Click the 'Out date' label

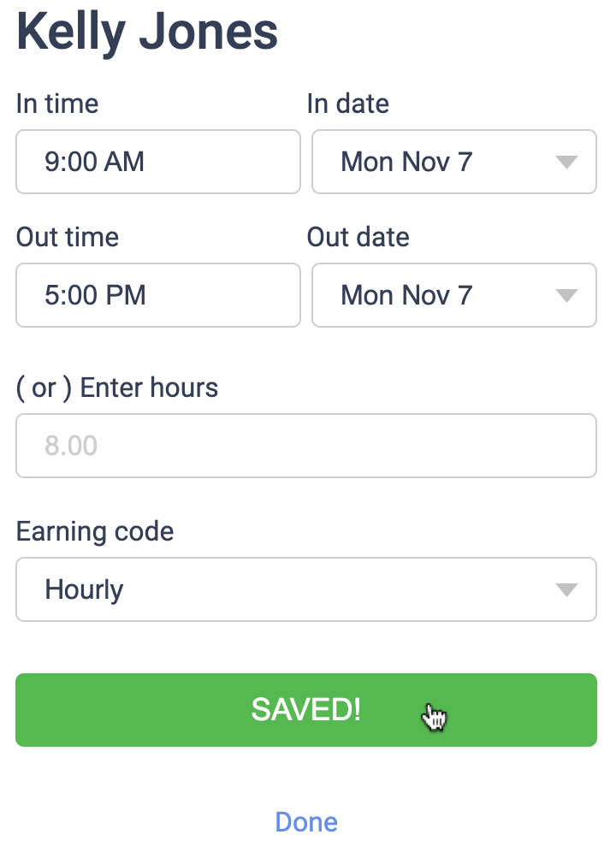358,237
